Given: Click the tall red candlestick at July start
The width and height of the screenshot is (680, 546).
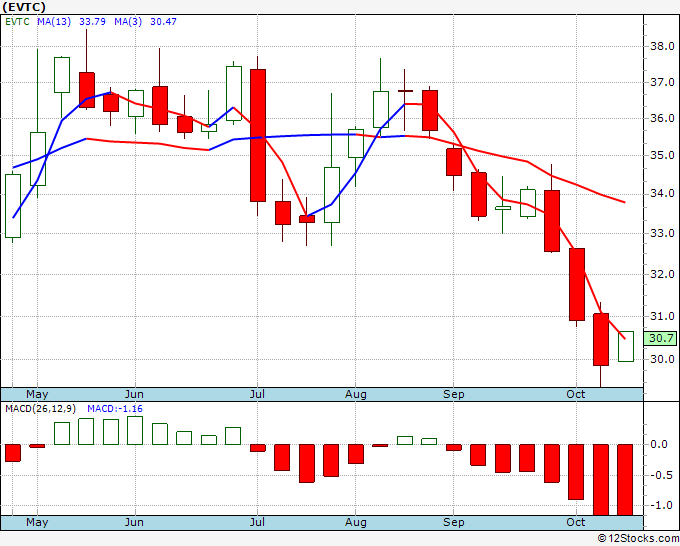Looking at the screenshot, I should pyautogui.click(x=258, y=135).
